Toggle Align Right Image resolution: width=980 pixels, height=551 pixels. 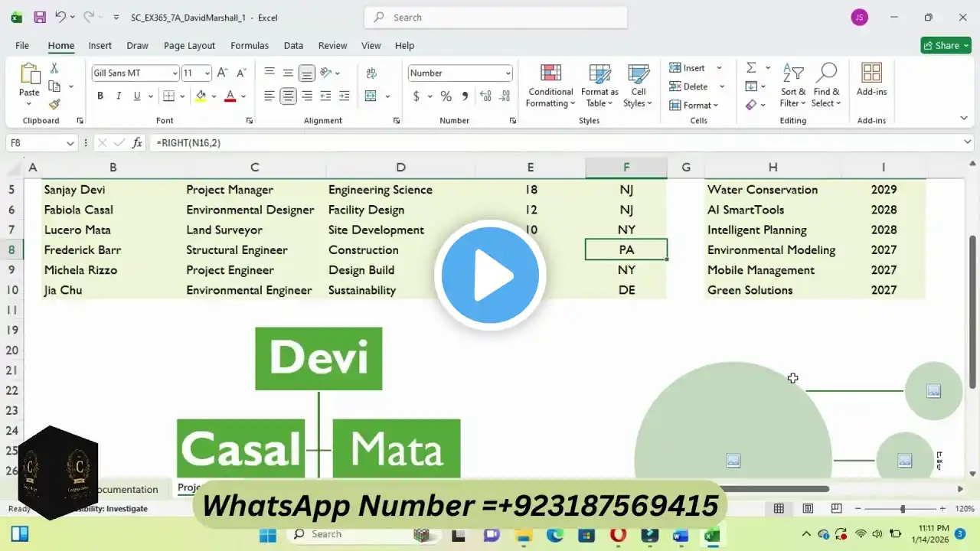click(x=307, y=96)
